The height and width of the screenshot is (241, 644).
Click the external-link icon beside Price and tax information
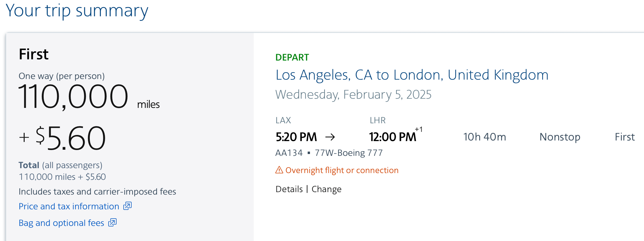[127, 206]
